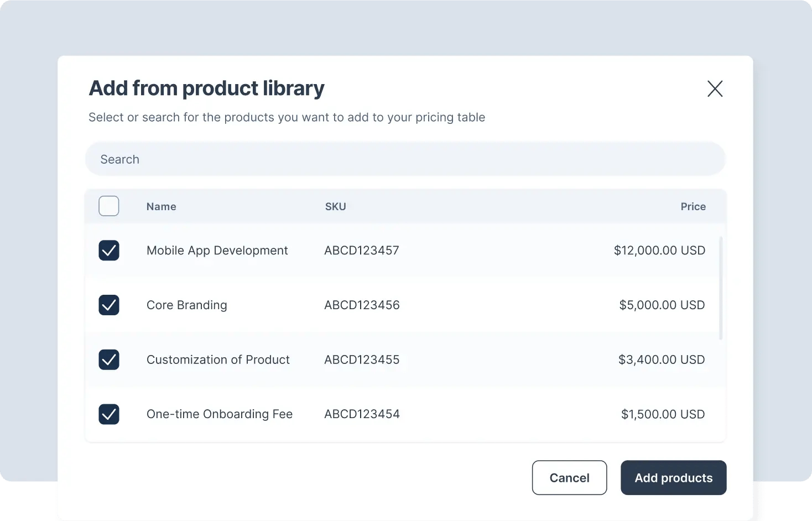Toggle the One-time Onboarding Fee checkbox
Image resolution: width=812 pixels, height=521 pixels.
pyautogui.click(x=109, y=414)
